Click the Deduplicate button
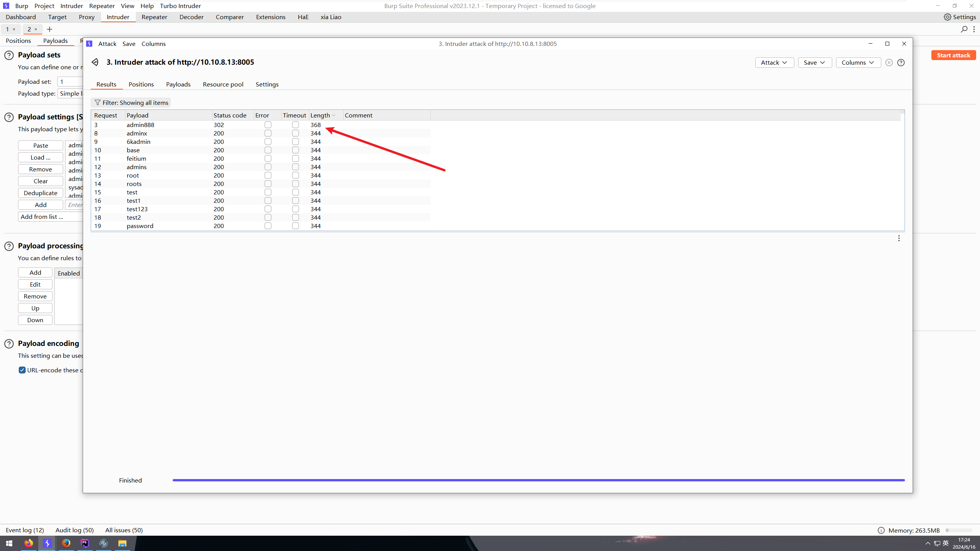Viewport: 980px width, 551px height. [41, 193]
